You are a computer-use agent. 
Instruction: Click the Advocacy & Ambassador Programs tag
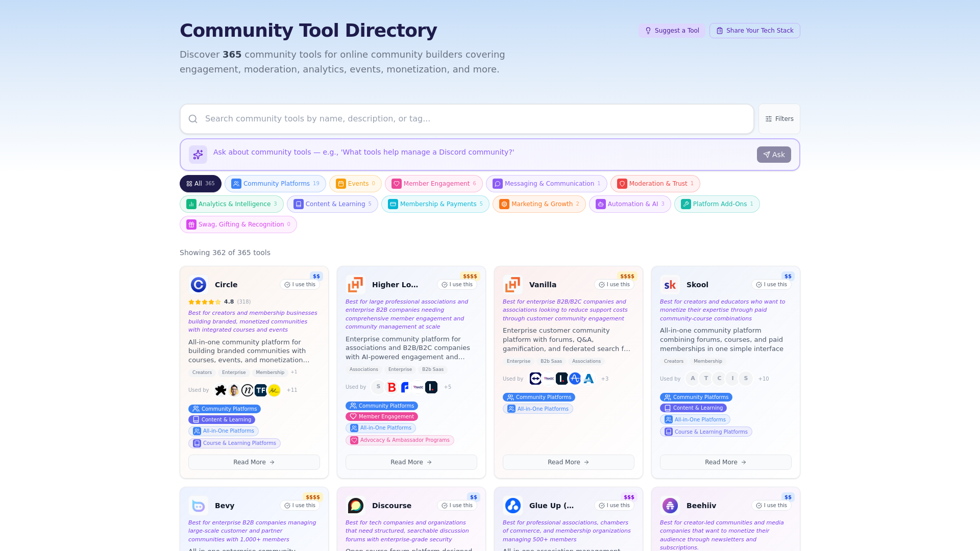400,440
